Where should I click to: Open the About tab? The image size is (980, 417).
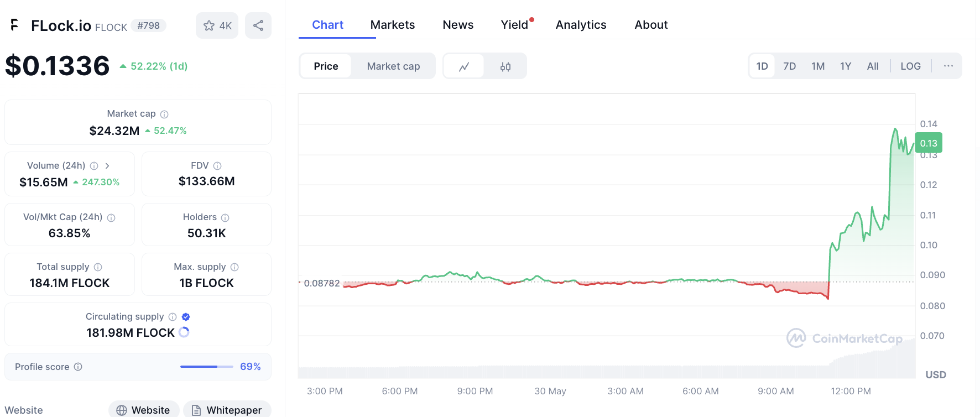(651, 25)
